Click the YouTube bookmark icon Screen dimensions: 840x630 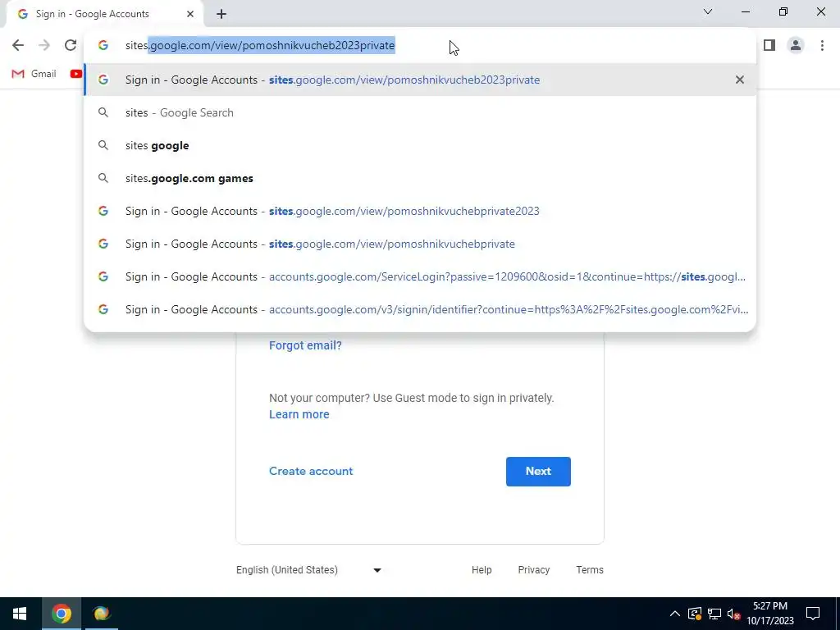(76, 74)
